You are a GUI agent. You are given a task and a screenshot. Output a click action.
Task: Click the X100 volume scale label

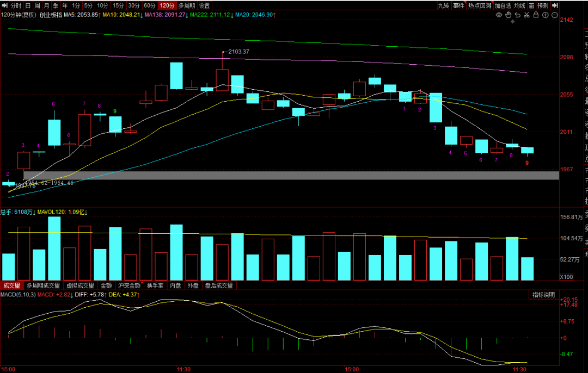tap(566, 277)
